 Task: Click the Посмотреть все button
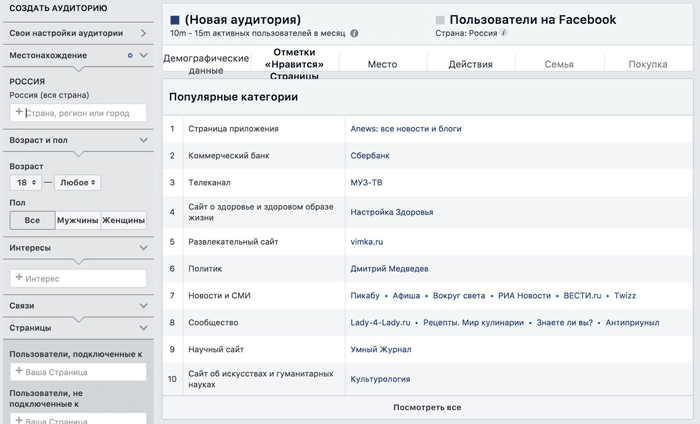click(x=427, y=407)
